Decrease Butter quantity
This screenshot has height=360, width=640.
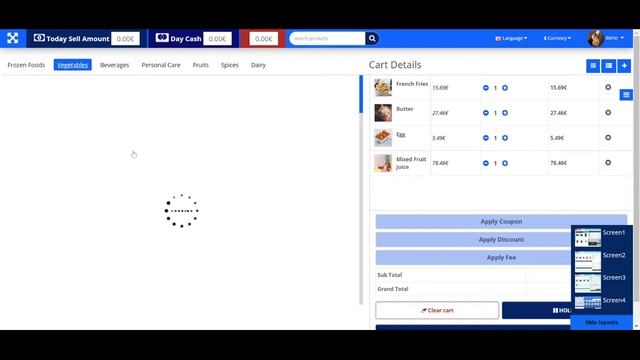point(486,113)
